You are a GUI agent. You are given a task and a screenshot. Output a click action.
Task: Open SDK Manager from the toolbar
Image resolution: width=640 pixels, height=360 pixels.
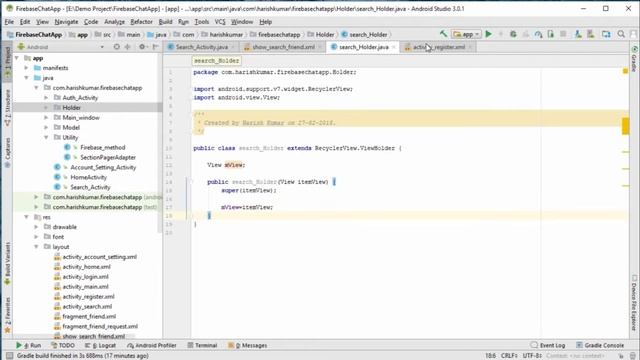(591, 34)
